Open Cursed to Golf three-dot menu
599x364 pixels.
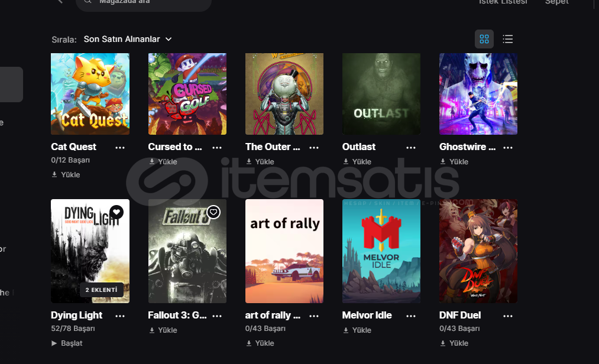[217, 148]
